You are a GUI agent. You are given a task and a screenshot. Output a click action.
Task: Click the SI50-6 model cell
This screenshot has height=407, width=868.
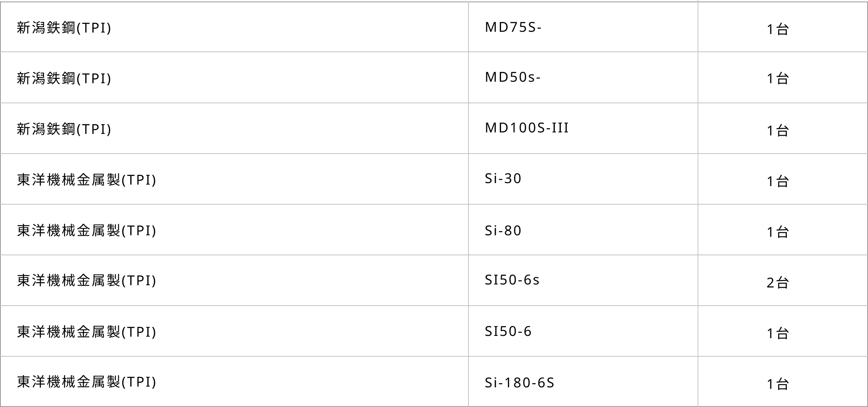pos(508,332)
